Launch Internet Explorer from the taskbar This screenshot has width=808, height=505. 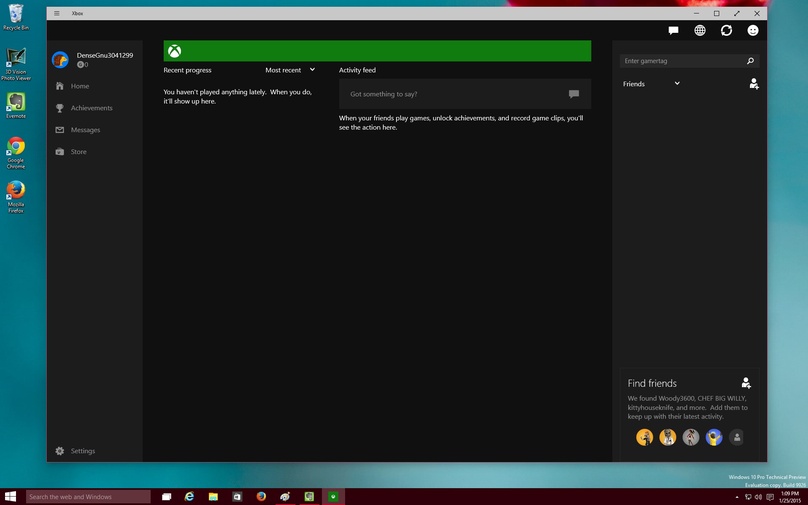point(190,497)
